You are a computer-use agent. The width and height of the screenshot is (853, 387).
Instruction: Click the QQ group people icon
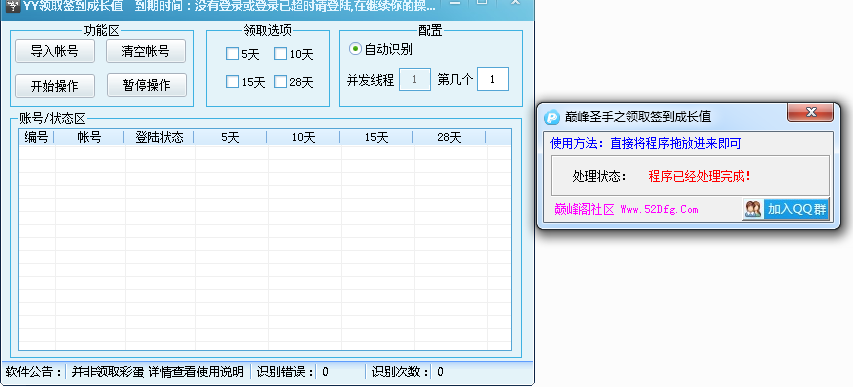[x=753, y=210]
